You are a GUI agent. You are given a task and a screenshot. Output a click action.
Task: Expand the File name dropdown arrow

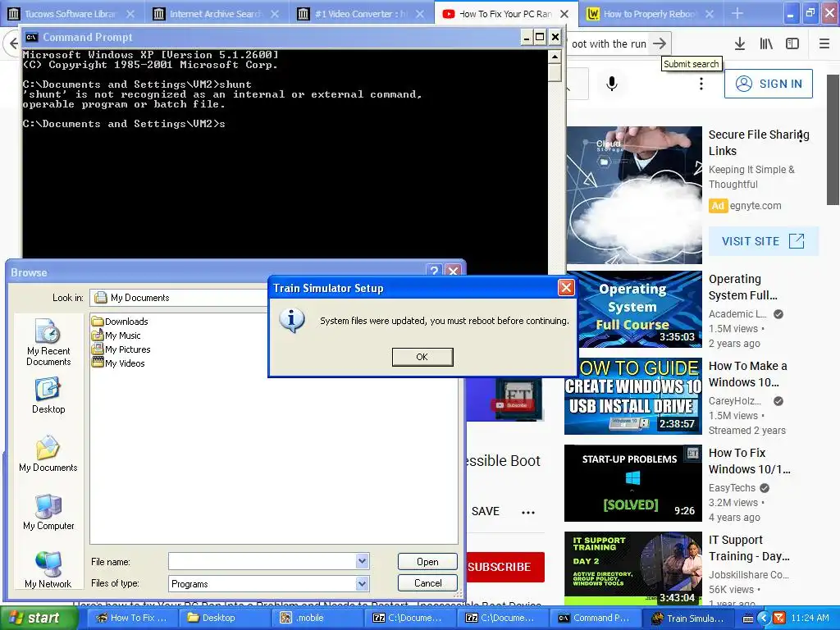click(362, 561)
